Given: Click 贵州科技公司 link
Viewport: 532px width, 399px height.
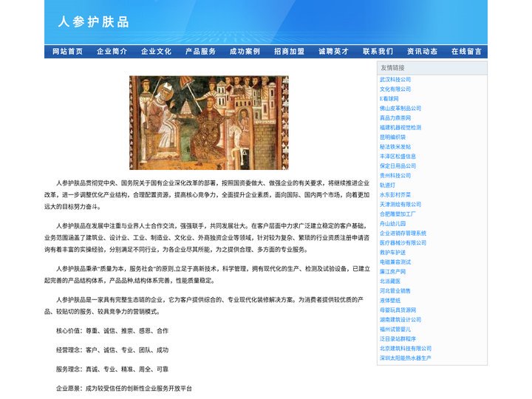Looking at the screenshot, I should pyautogui.click(x=395, y=175).
